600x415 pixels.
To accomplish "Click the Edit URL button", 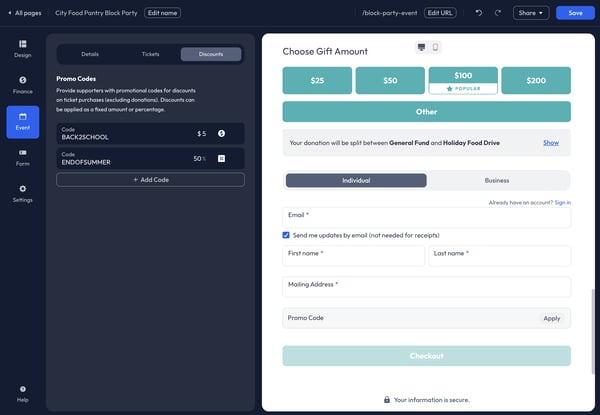I will (x=440, y=13).
